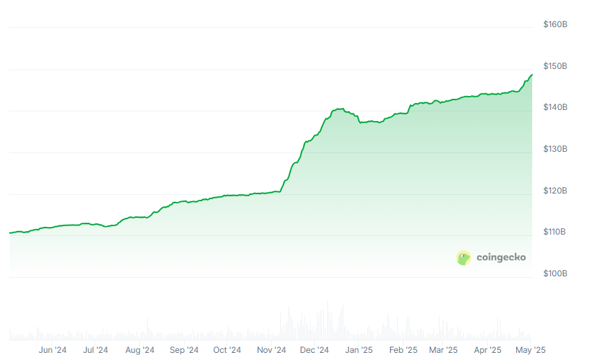This screenshot has height=364, width=590.
Task: Click Dec '24 on the time axis
Action: click(315, 350)
